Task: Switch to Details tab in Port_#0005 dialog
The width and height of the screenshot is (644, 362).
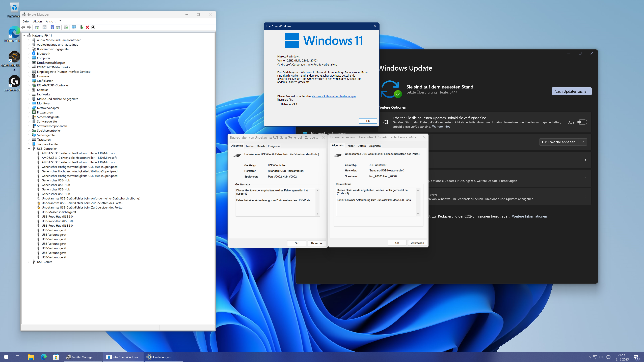Action: tap(362, 146)
